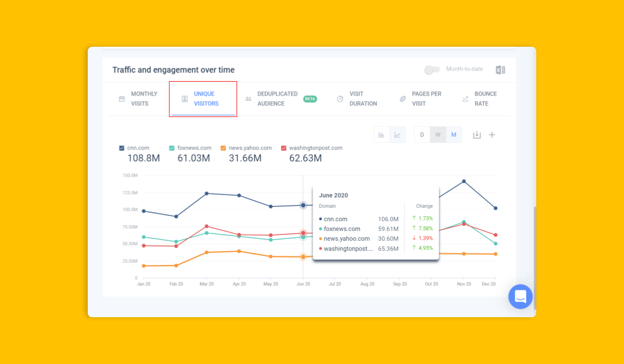
Task: Click the Mar 20 axis label
Action: coord(206,284)
